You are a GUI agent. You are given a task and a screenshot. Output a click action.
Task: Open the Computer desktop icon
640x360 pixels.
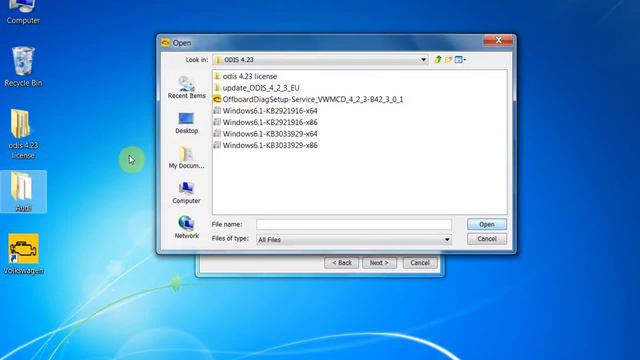point(23,12)
